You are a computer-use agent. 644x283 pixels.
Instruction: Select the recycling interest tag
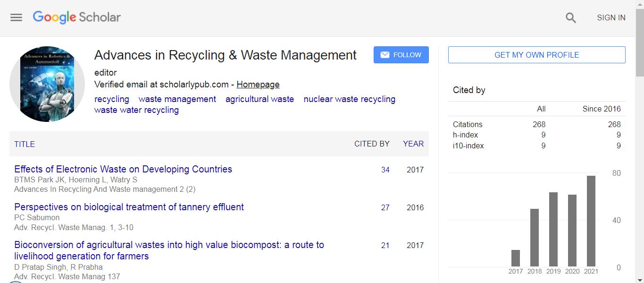click(x=112, y=99)
